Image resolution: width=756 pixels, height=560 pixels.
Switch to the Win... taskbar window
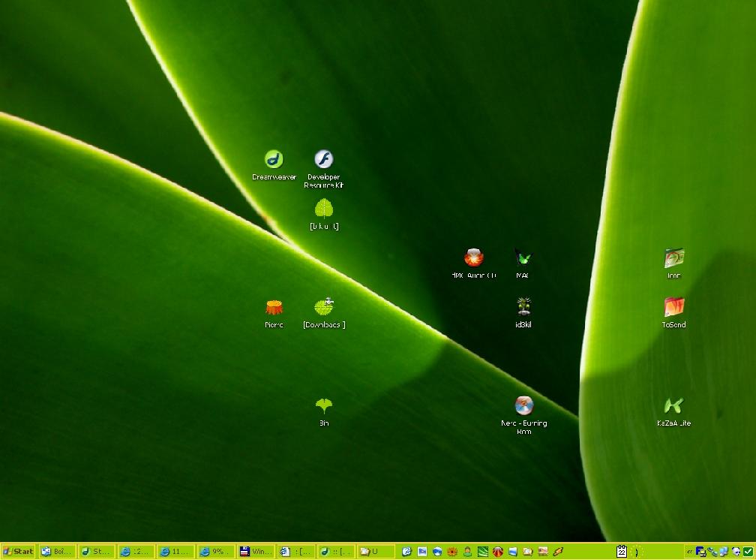pyautogui.click(x=256, y=551)
